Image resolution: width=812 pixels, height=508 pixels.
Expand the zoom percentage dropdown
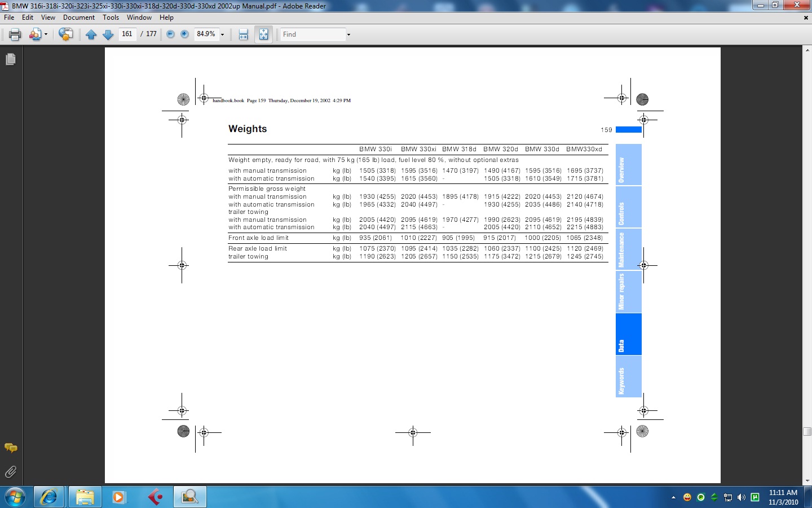click(222, 34)
